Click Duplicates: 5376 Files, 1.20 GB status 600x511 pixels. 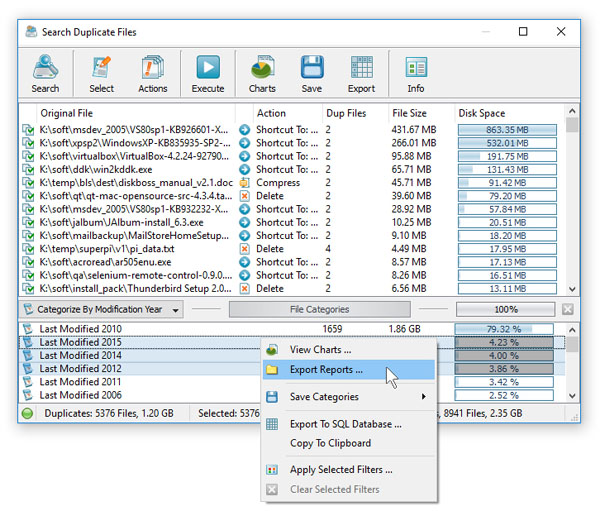(109, 413)
